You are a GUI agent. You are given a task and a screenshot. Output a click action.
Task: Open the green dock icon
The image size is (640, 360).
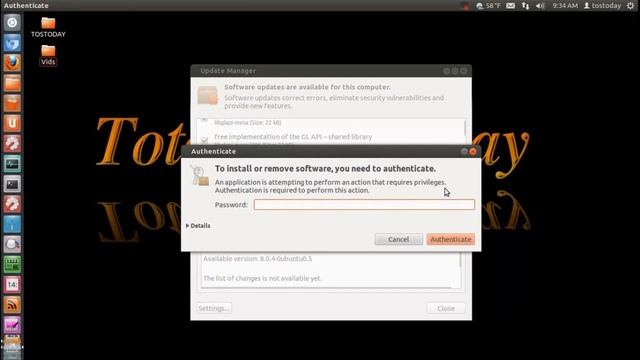pyautogui.click(x=12, y=264)
